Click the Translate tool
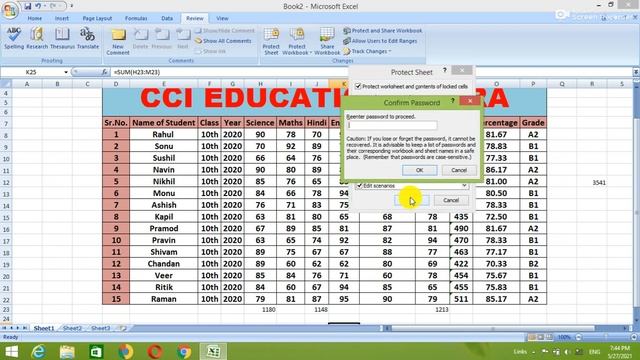Viewport: 640px width, 360px height. click(88, 38)
